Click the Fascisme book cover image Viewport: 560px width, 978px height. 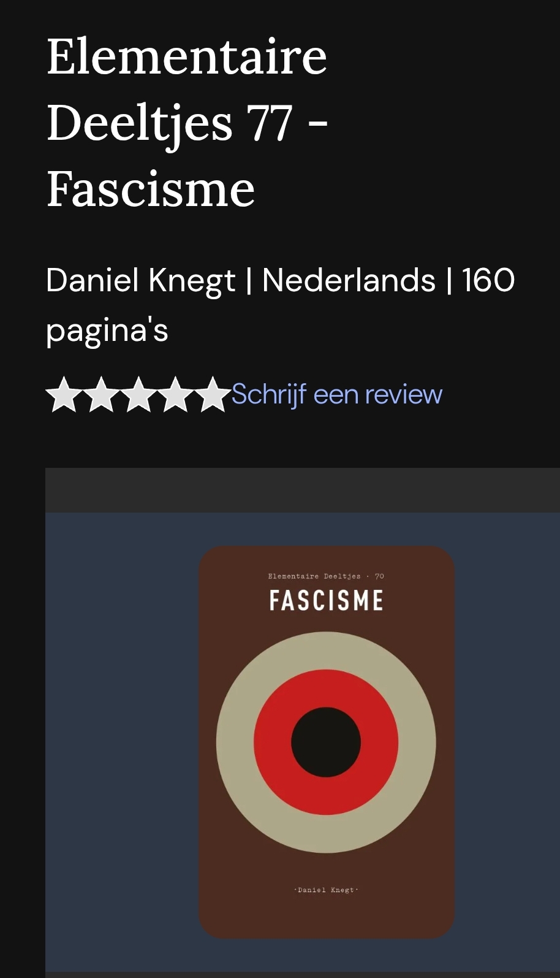327,742
